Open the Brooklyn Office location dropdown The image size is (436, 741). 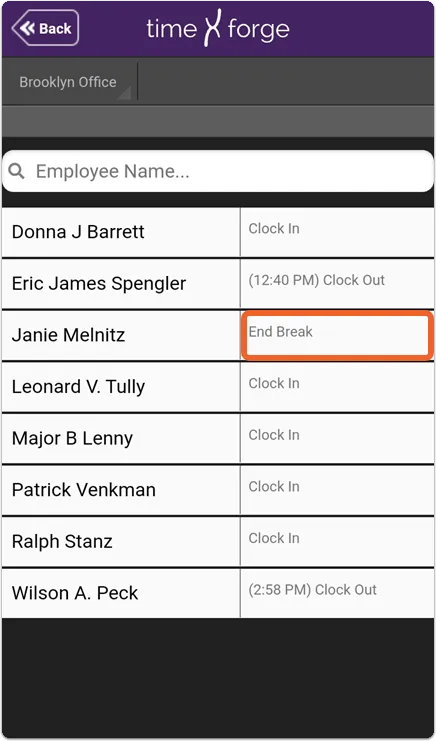(69, 82)
